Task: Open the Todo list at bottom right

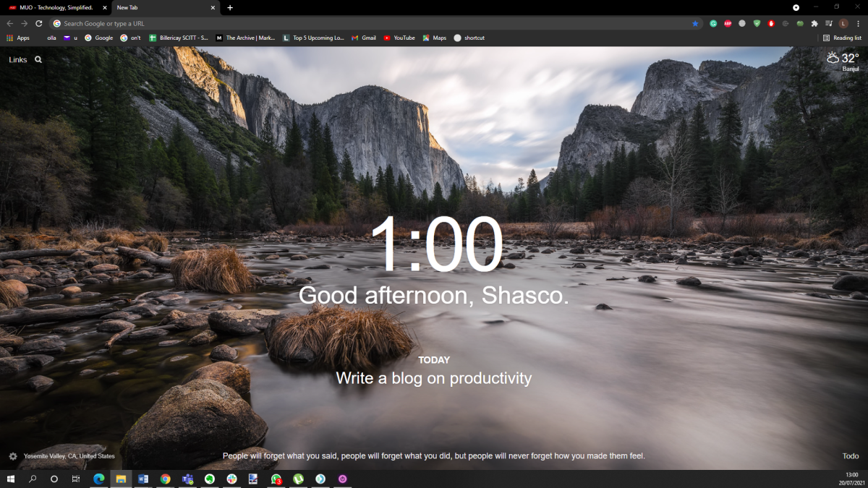Action: coord(851,455)
